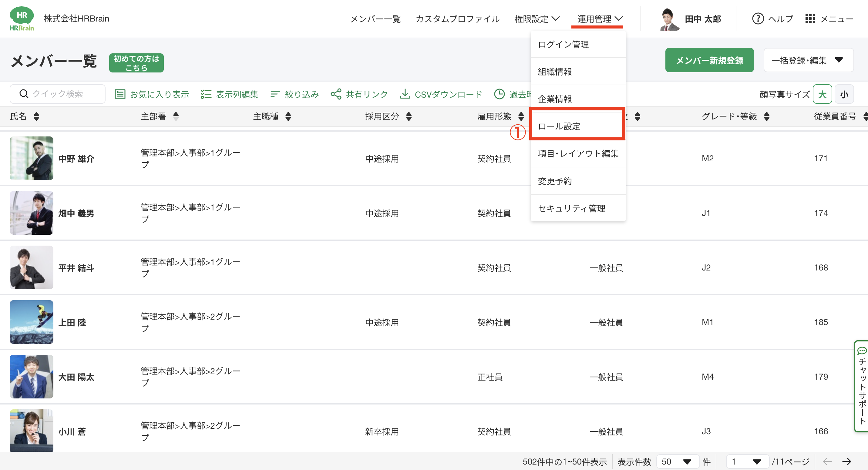Sort the table by 氏名 column
This screenshot has height=470, width=868.
pos(36,116)
